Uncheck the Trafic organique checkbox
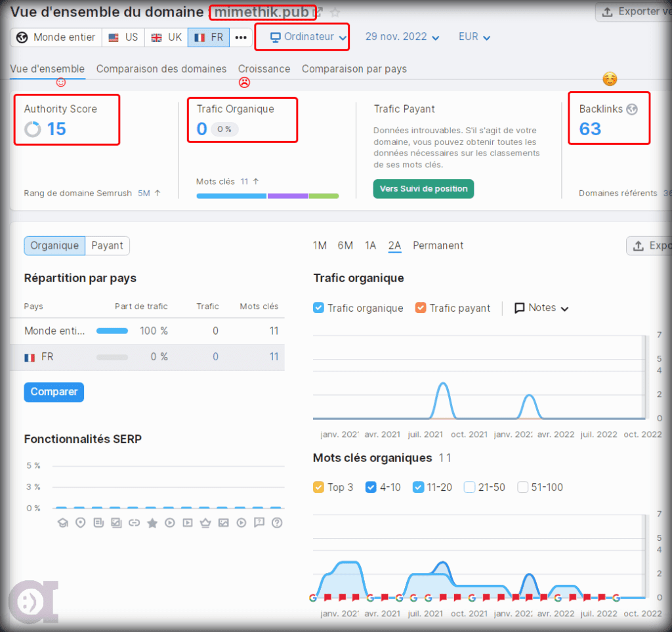This screenshot has width=672, height=632. pos(319,308)
